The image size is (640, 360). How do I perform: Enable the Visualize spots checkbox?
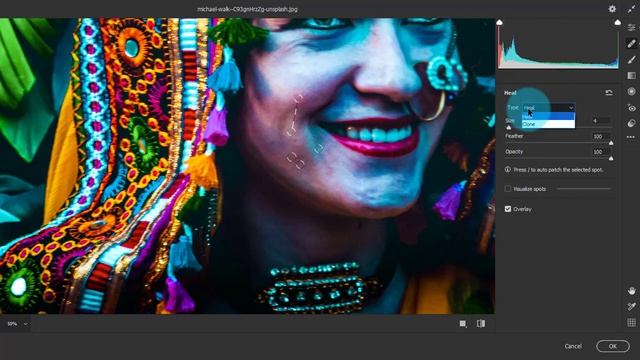[x=508, y=189]
